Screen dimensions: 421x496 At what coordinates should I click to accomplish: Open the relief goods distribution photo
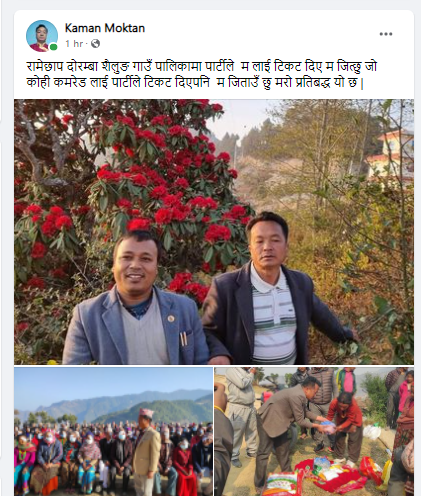314,432
